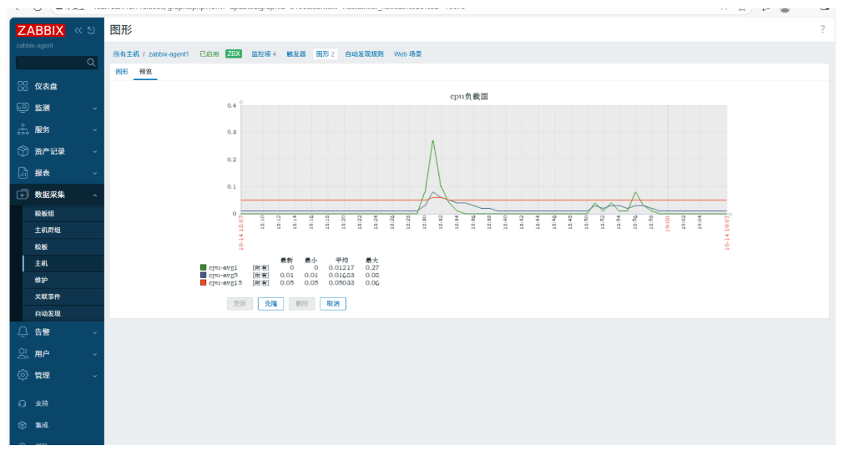Expand the 报表 menu chevron
The width and height of the screenshot is (868, 461).
point(94,174)
